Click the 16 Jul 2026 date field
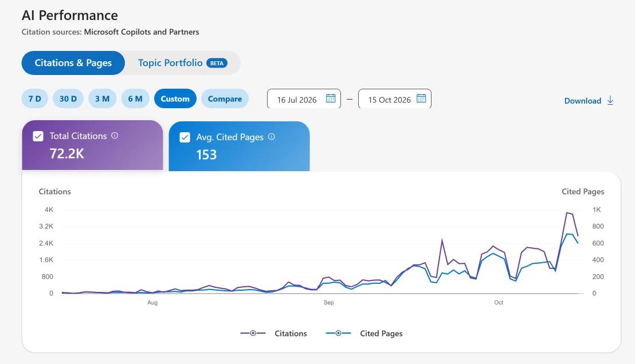 [304, 98]
